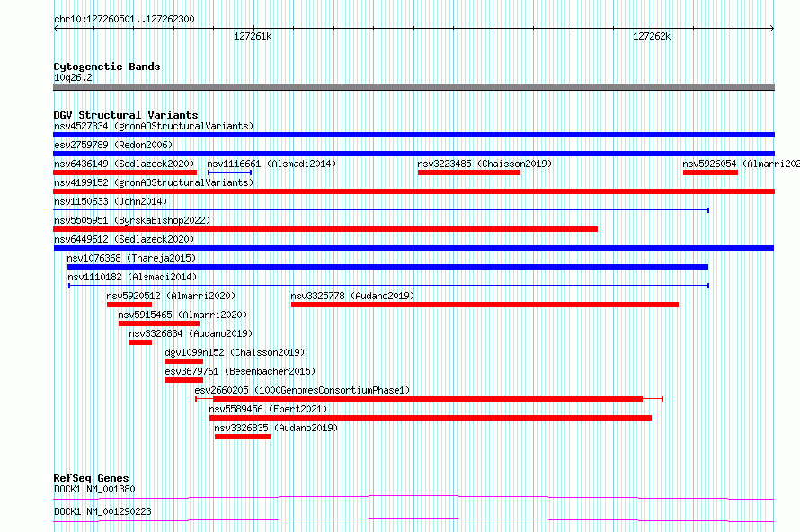The width and height of the screenshot is (800, 532).
Task: Open esv2660205 1000Genomes label
Action: [x=302, y=390]
